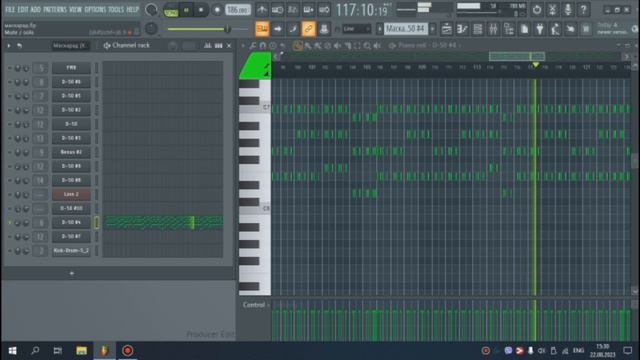Click the plus button right of the pattern selector

[433, 29]
